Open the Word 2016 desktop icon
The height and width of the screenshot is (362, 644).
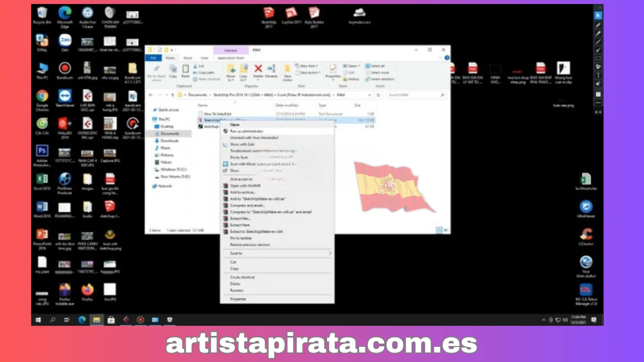pos(42,209)
